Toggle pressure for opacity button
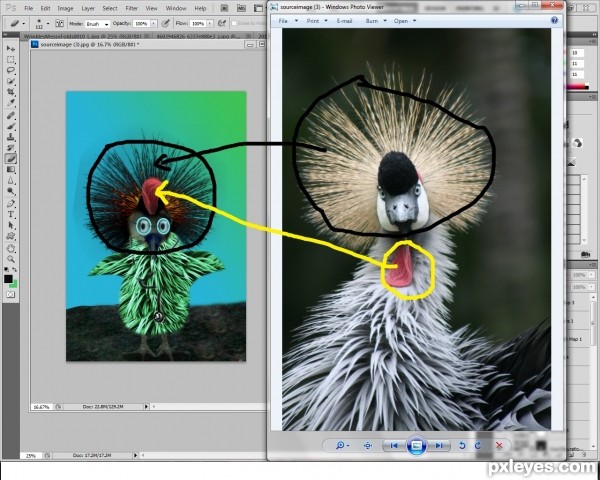This screenshot has width=600, height=480. click(165, 23)
